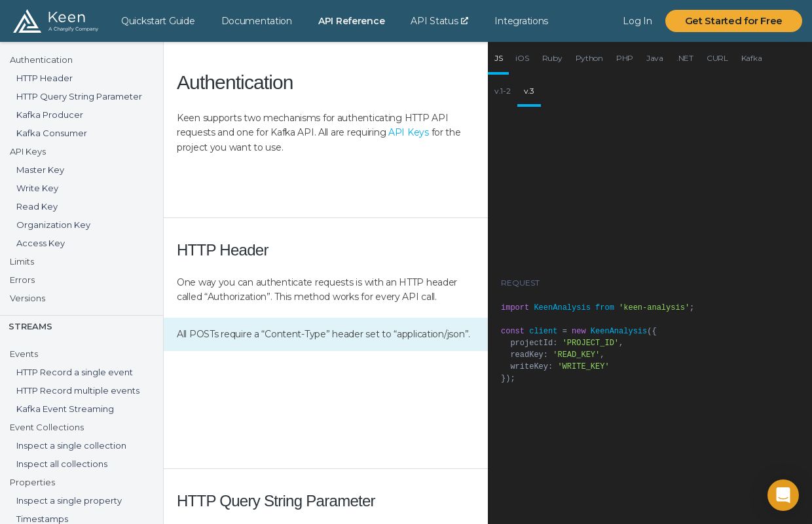Select the v.1-2 version tab

[502, 91]
